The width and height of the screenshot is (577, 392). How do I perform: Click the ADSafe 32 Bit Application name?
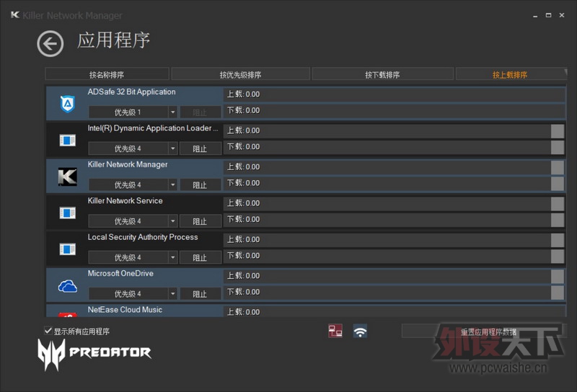pyautogui.click(x=131, y=92)
